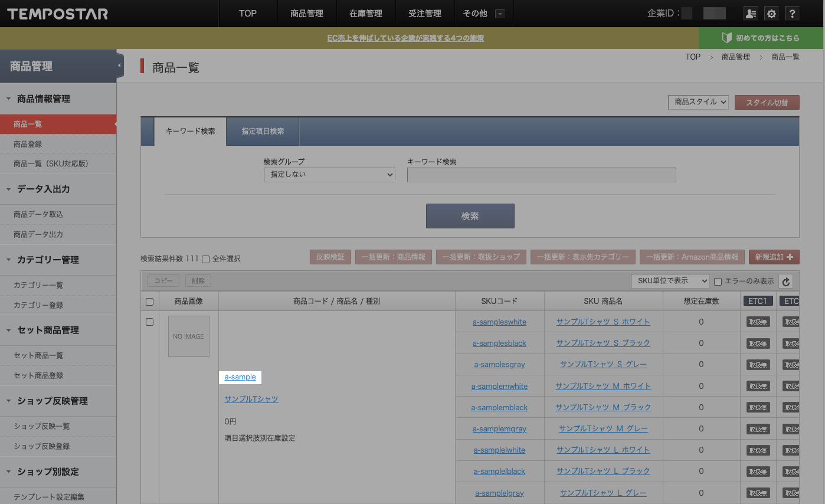Select セット商品登録 in the sidebar
825x504 pixels.
click(58, 375)
